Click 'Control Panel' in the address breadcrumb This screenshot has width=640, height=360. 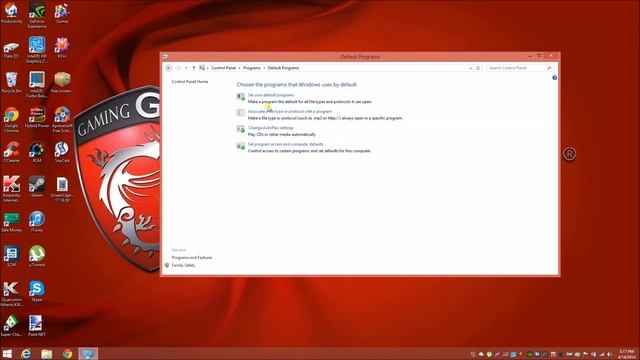[x=223, y=68]
